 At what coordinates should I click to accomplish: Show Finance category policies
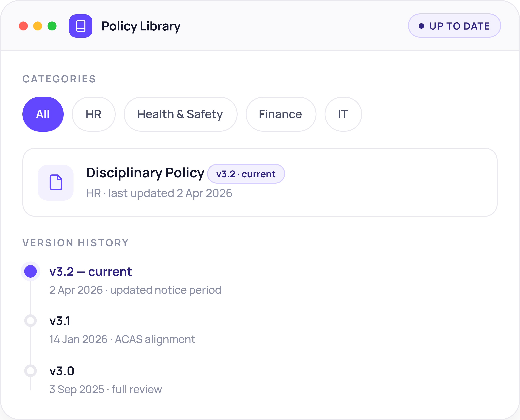point(281,114)
